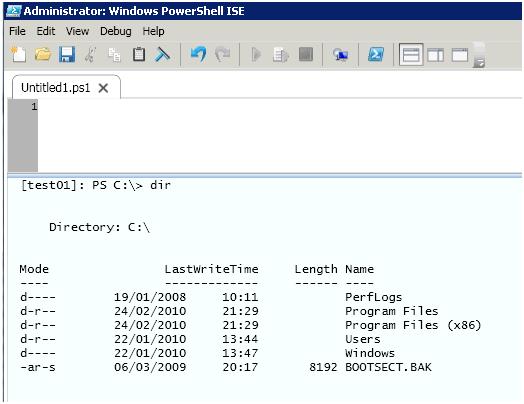
Task: Click the Run Script play icon
Action: click(256, 54)
